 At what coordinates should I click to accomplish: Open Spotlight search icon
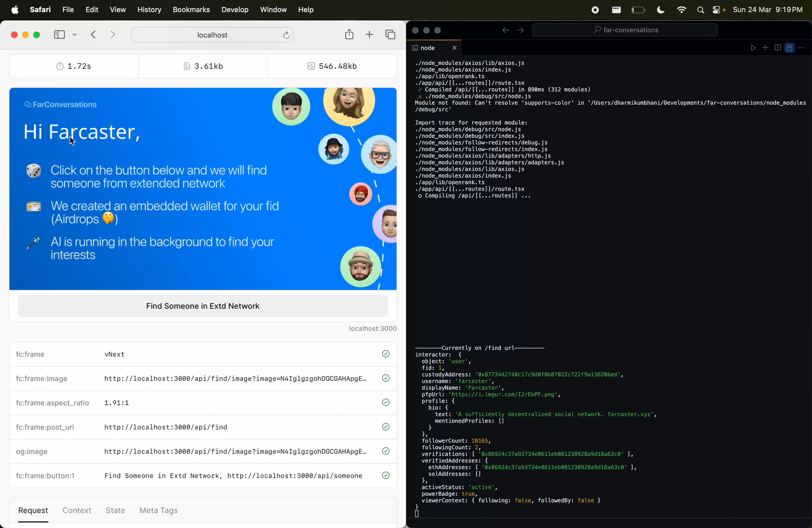[701, 10]
